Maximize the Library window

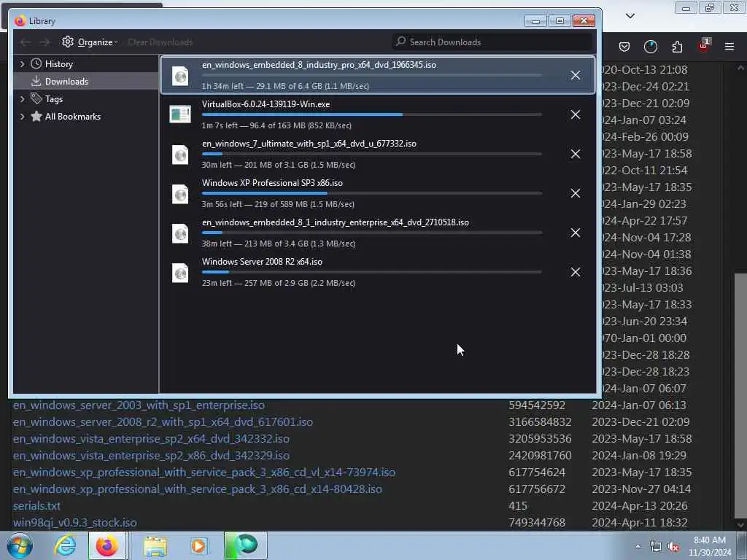(x=560, y=21)
